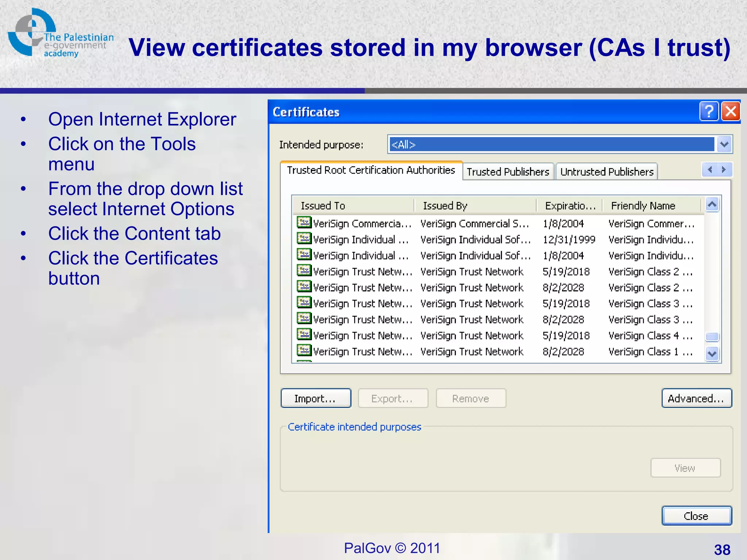Image resolution: width=747 pixels, height=560 pixels.
Task: Click the VeriSign Class 4 ... friendly name
Action: coord(651,335)
